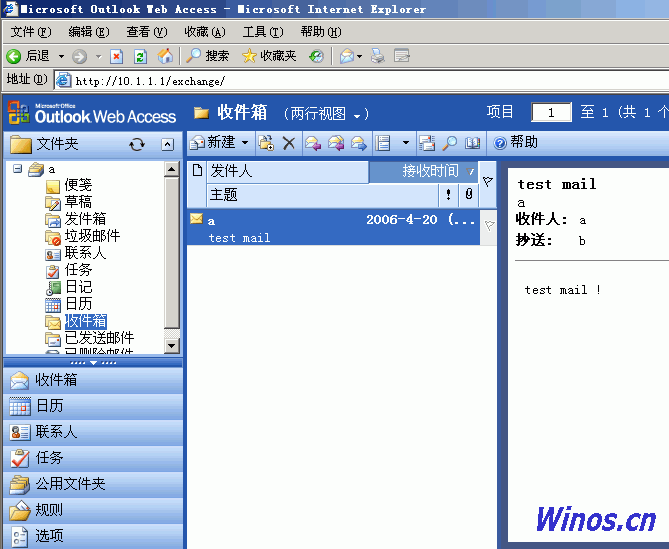Open the 收藏(A) menu in the menu bar
669x549 pixels.
coord(204,32)
